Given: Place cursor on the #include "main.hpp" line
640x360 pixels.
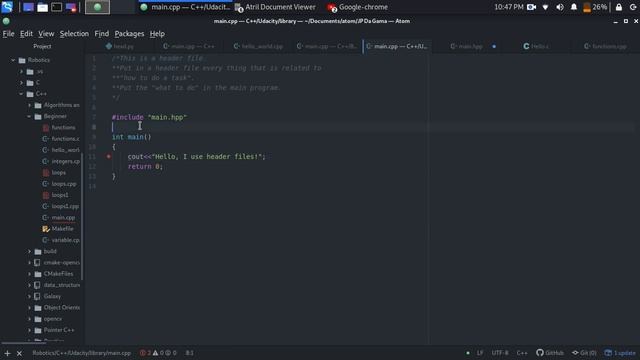Looking at the screenshot, I should [x=149, y=117].
